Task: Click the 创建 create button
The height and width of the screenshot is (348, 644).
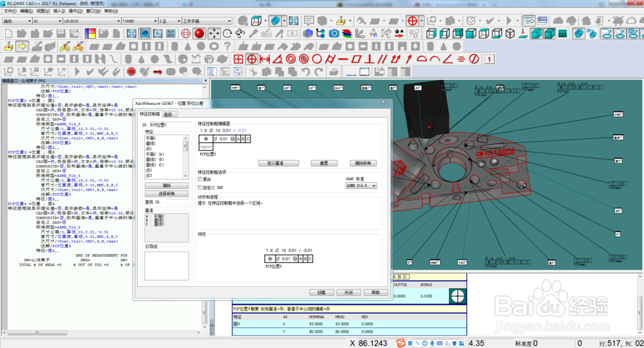Action: point(321,293)
